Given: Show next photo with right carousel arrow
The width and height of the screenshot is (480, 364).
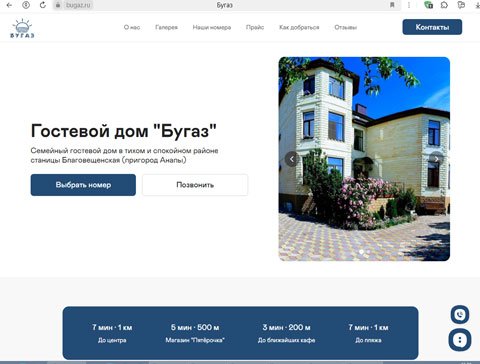Looking at the screenshot, I should (x=436, y=159).
